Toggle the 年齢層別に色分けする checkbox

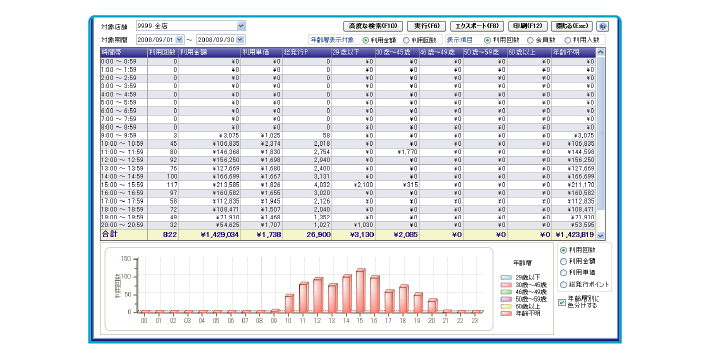562,302
